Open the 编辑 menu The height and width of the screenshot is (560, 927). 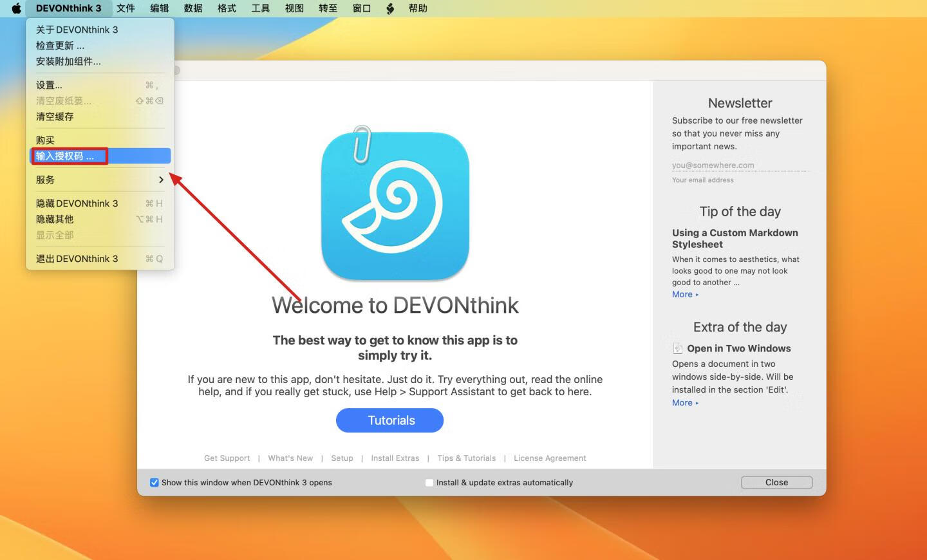tap(160, 8)
